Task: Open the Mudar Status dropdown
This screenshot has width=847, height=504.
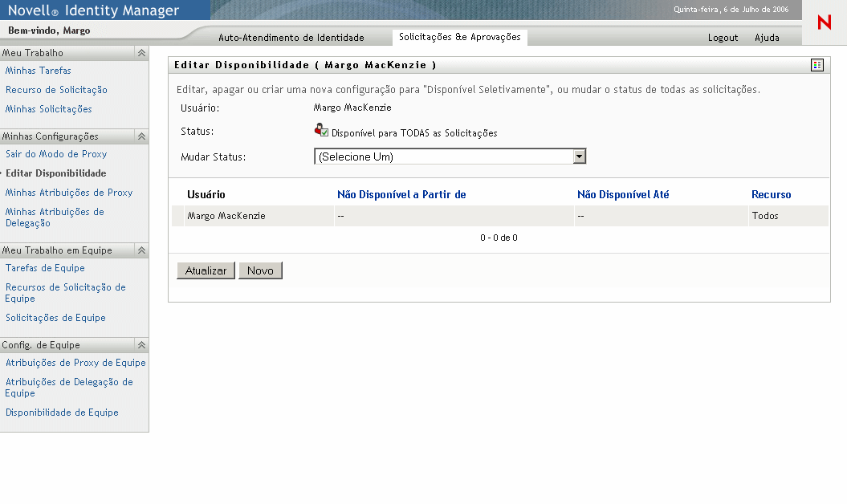Action: pos(579,157)
